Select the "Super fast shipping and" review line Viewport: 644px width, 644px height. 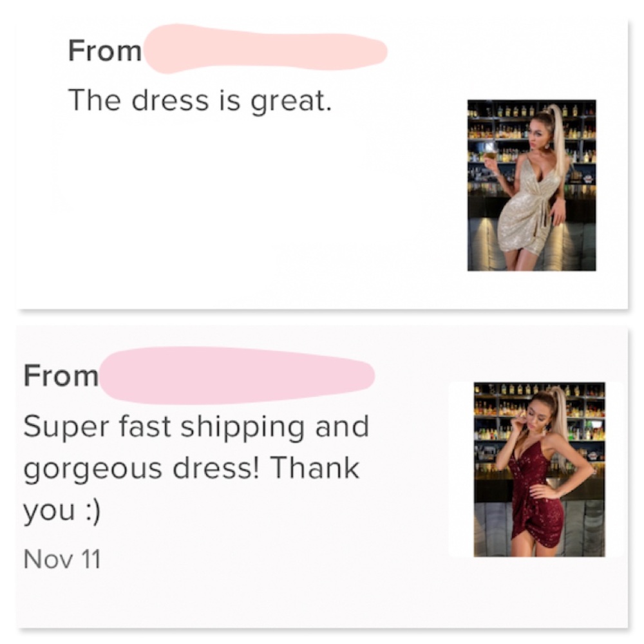tap(195, 427)
